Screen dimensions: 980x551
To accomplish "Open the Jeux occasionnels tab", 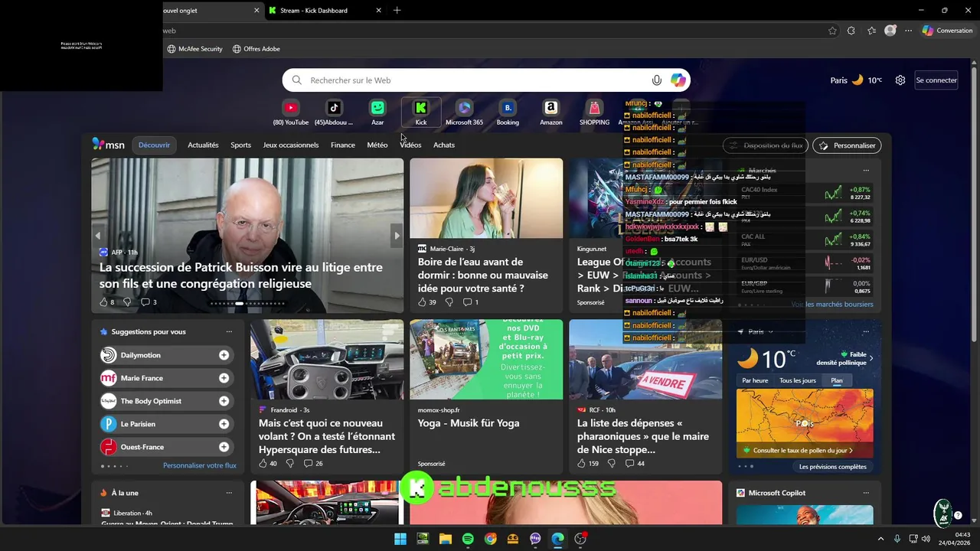I will coord(291,145).
